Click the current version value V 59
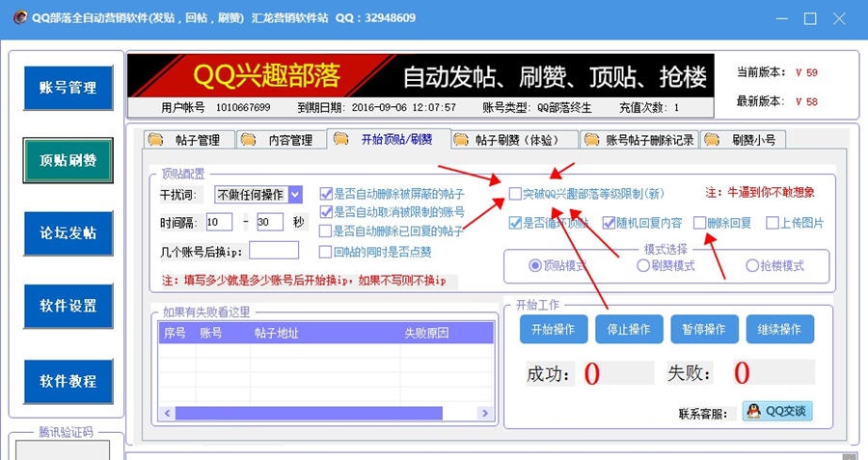This screenshot has height=460, width=868. [x=806, y=72]
